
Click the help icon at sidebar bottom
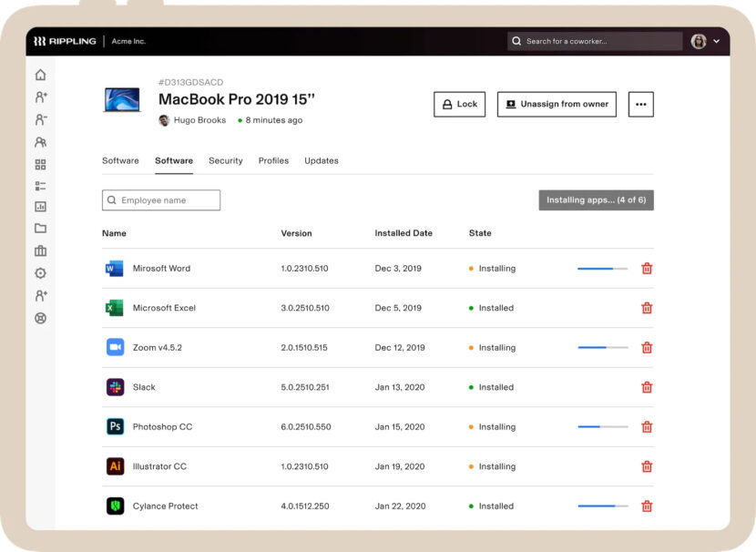40,317
